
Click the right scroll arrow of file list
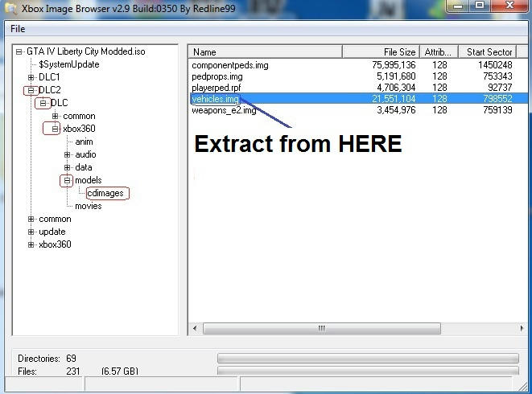pos(522,328)
